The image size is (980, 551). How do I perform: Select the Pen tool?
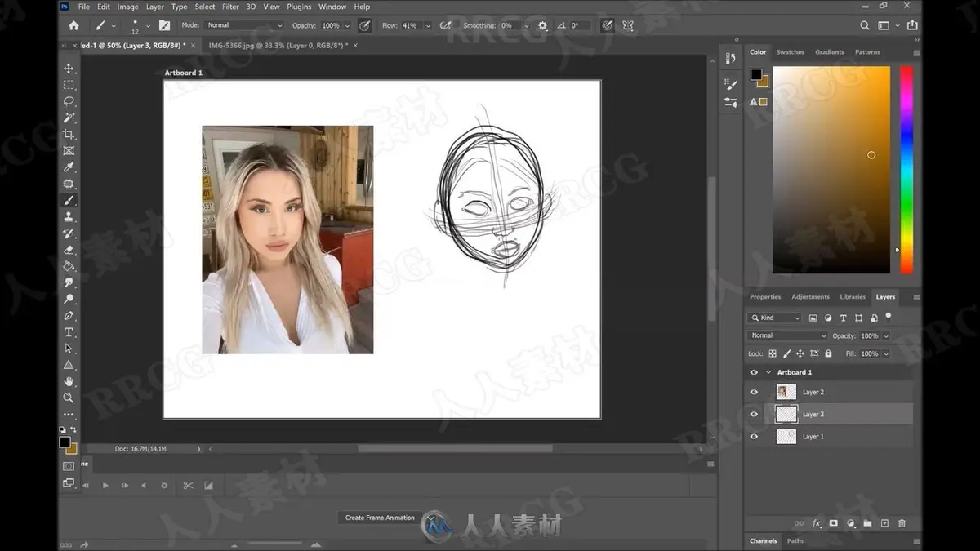pyautogui.click(x=69, y=316)
